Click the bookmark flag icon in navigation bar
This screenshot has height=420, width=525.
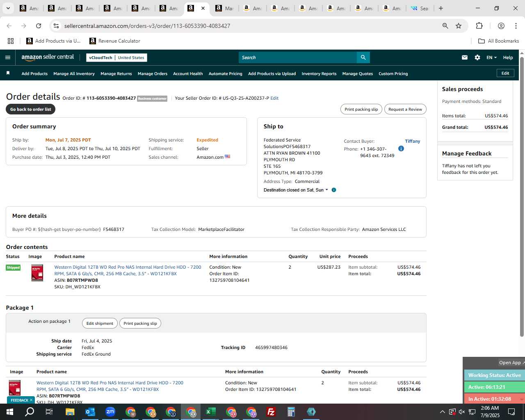point(8,73)
